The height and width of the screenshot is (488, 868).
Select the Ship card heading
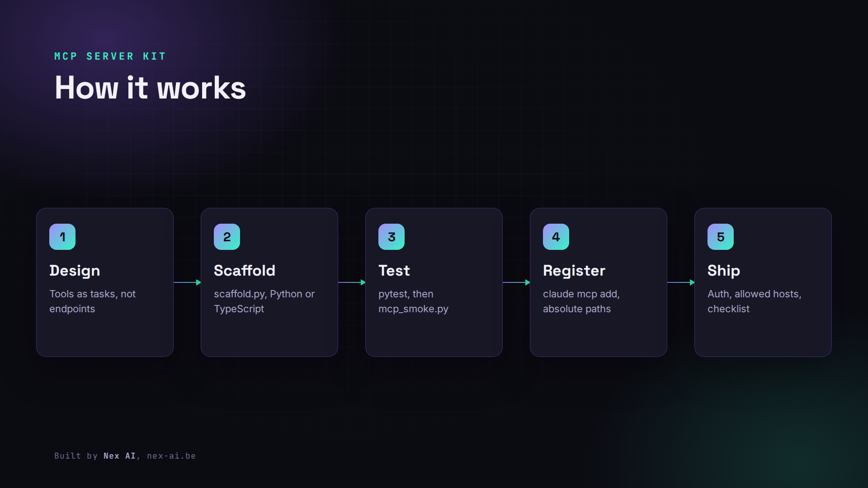point(724,271)
